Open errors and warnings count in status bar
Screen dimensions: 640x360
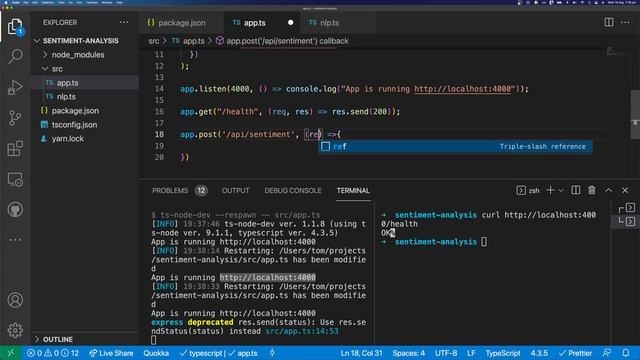[x=53, y=353]
